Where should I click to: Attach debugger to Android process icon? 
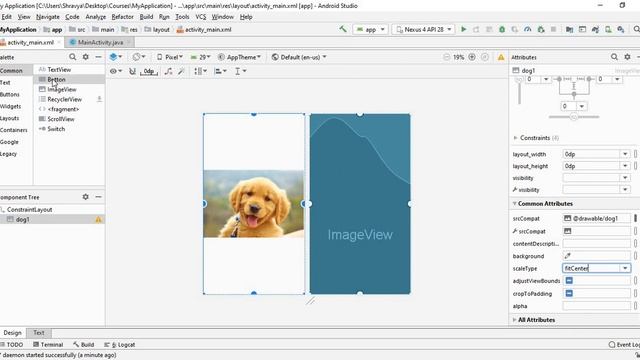click(541, 29)
